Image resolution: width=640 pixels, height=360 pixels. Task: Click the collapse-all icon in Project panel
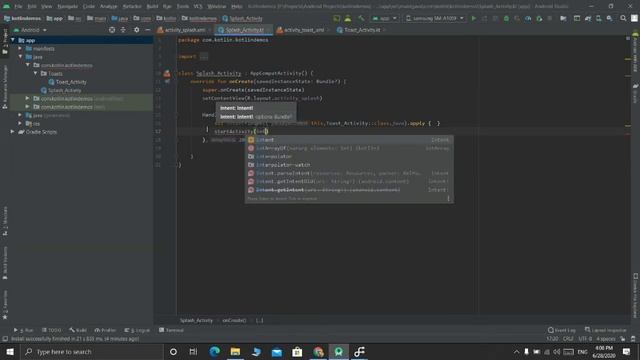[123, 30]
